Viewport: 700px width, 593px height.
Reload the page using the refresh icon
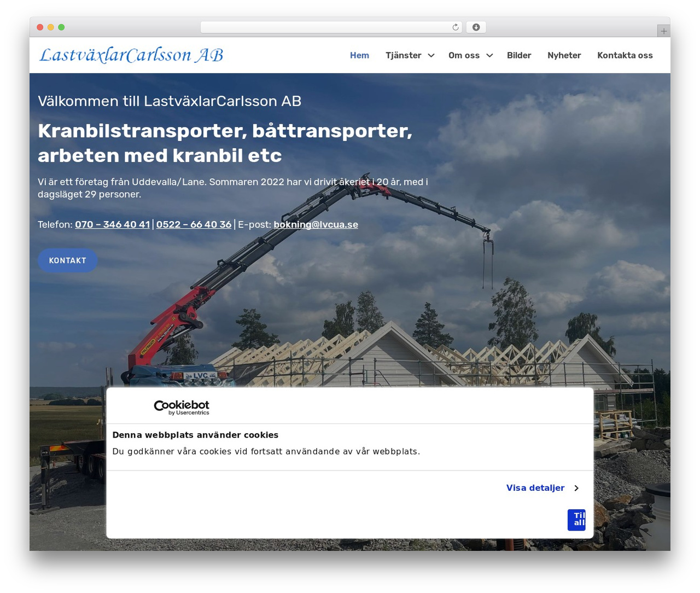456,27
